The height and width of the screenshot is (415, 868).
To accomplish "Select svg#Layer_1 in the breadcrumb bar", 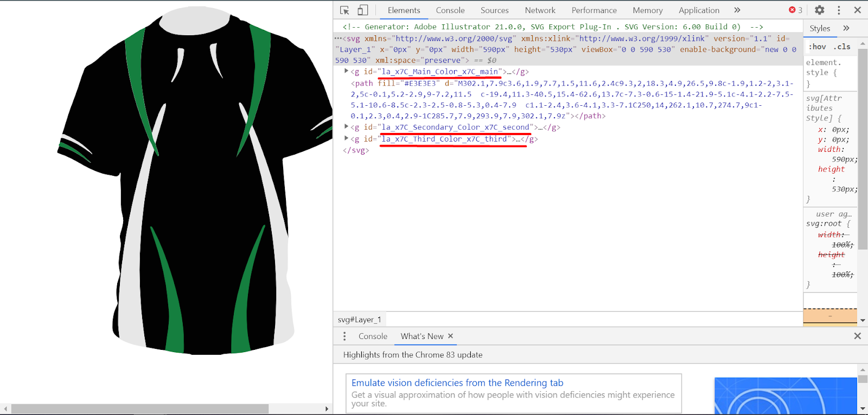I will 359,320.
